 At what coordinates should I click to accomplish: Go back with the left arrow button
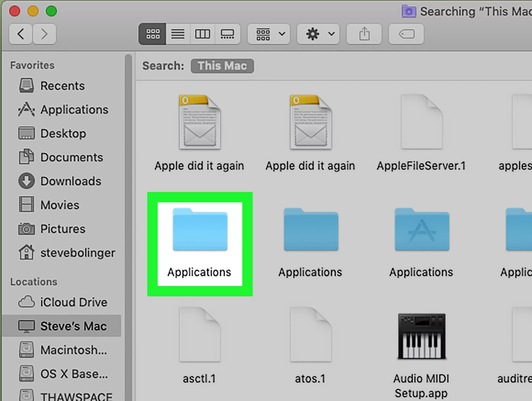(x=21, y=34)
